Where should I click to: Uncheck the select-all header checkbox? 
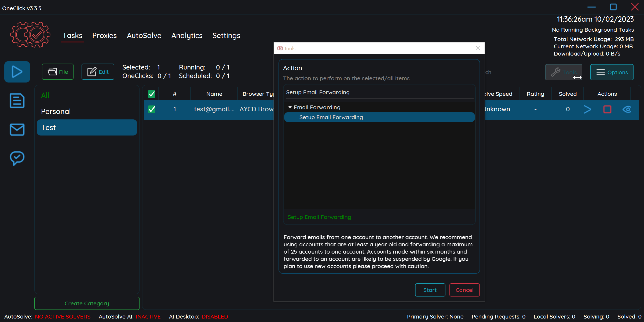[152, 94]
